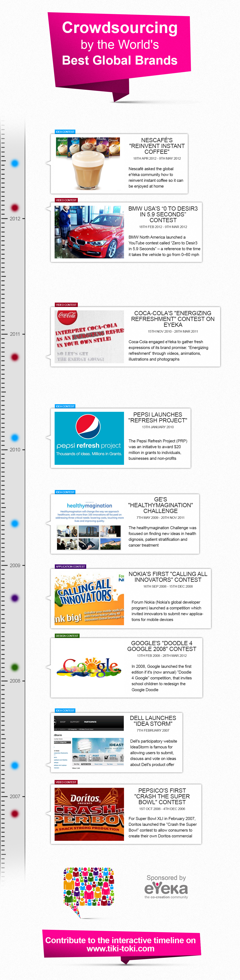240x980 pixels.
Task: Click the date "18TH FEB 2012 - 9TH MAR 2012"
Action: click(163, 227)
